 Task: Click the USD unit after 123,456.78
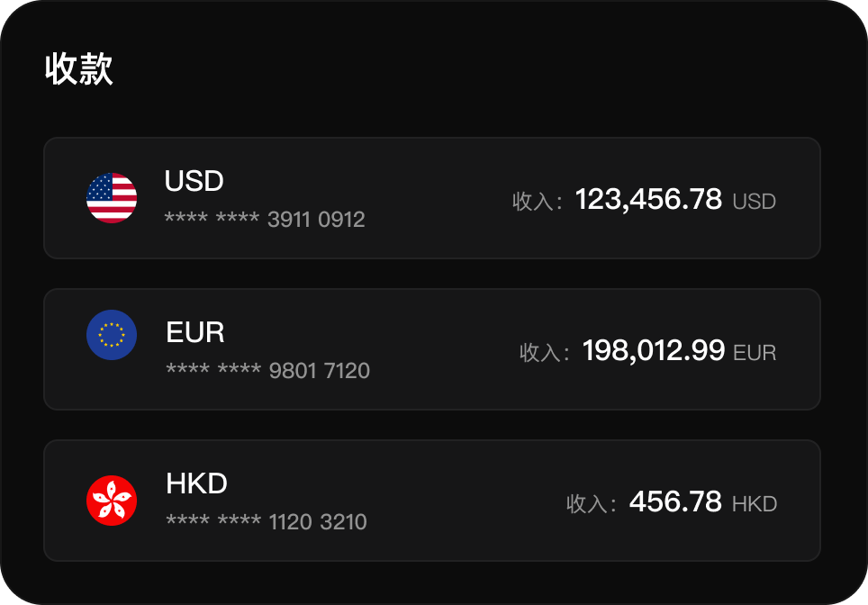tap(755, 202)
